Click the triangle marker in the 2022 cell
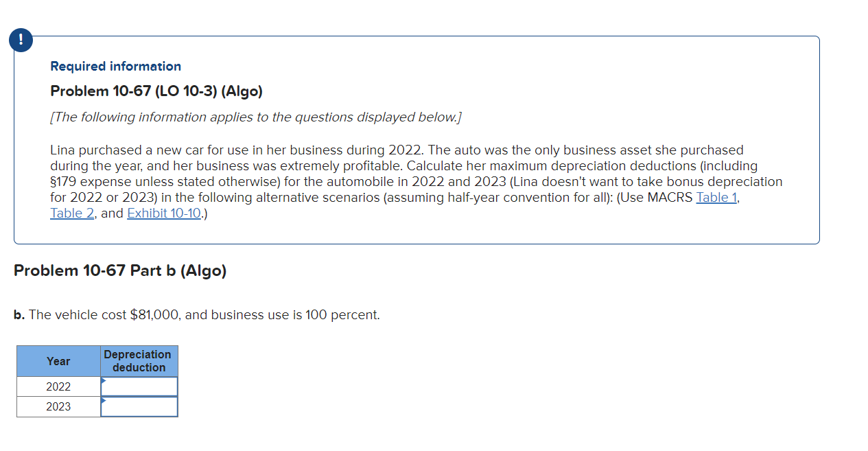Viewport: 868px width, 451px height. pyautogui.click(x=104, y=380)
